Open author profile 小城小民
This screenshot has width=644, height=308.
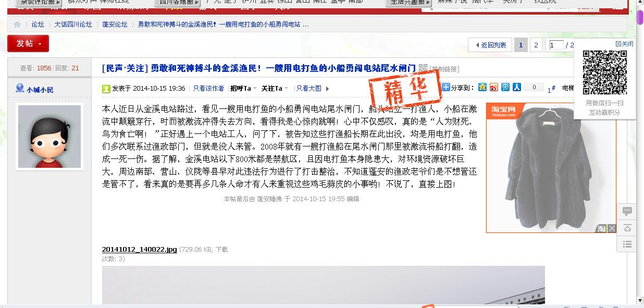pos(40,90)
